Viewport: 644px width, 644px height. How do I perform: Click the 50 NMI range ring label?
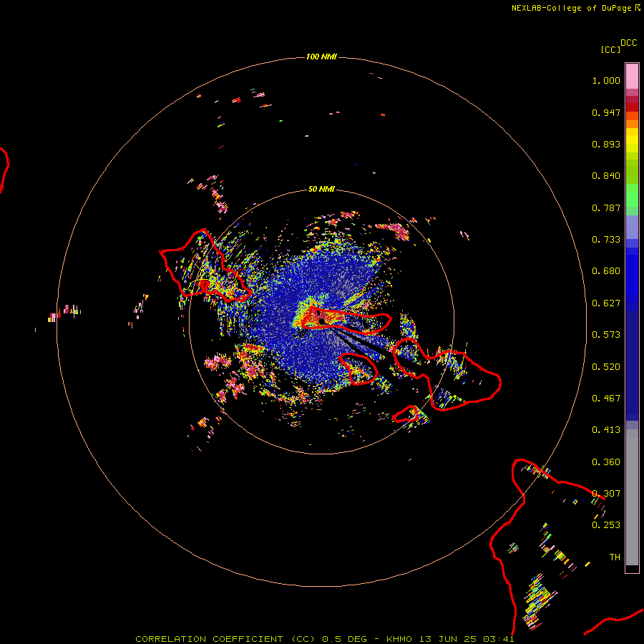coord(321,189)
